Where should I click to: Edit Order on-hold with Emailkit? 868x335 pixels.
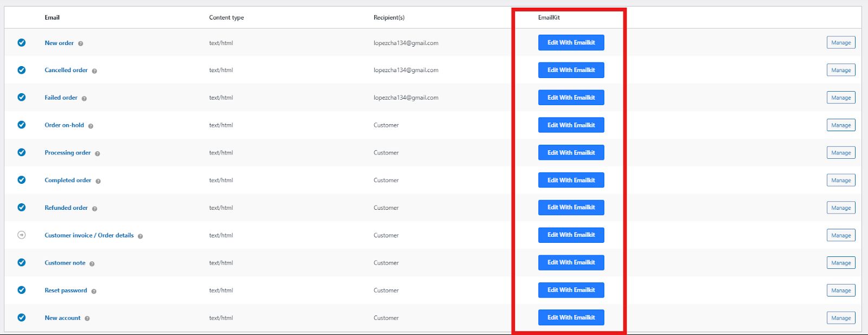pos(571,125)
